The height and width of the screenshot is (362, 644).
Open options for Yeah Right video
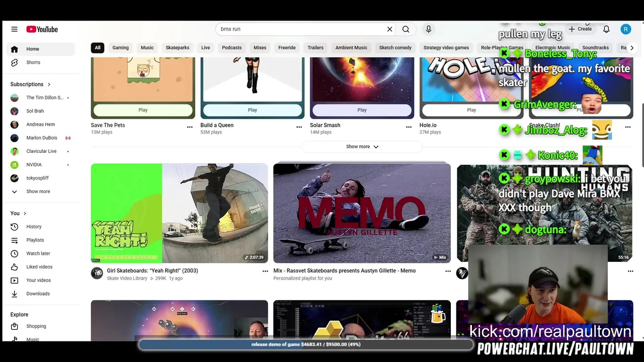pos(265,271)
